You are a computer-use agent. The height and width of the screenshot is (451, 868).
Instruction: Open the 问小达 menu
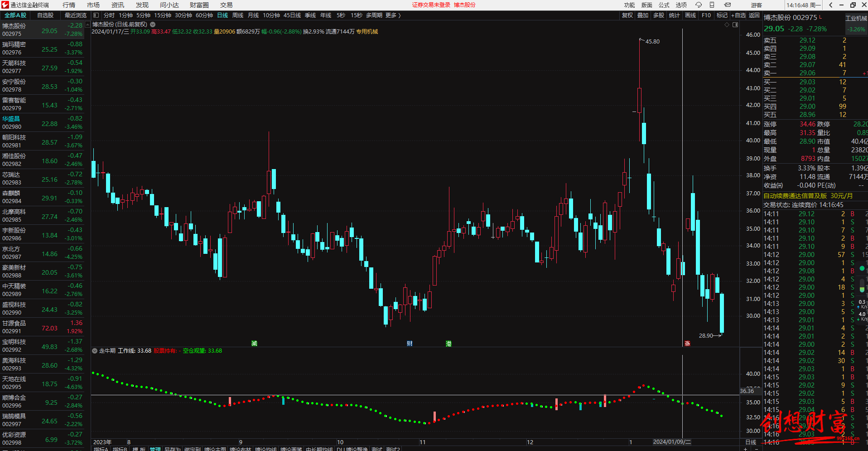(169, 5)
